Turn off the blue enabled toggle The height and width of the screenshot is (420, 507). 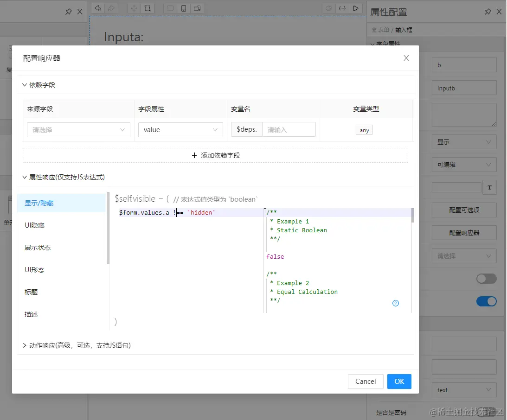pyautogui.click(x=486, y=301)
